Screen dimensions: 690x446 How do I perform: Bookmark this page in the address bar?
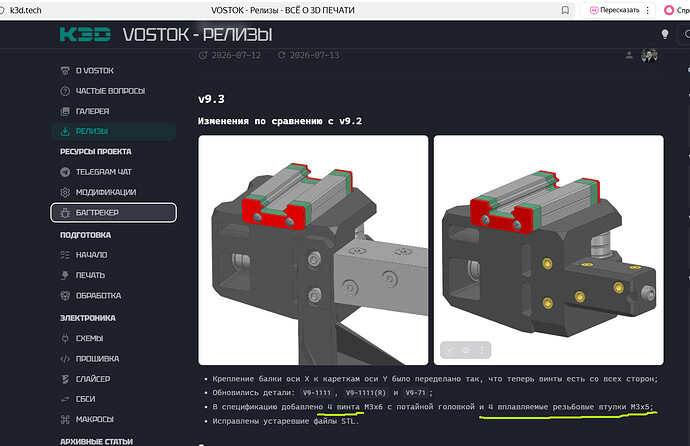(x=565, y=10)
